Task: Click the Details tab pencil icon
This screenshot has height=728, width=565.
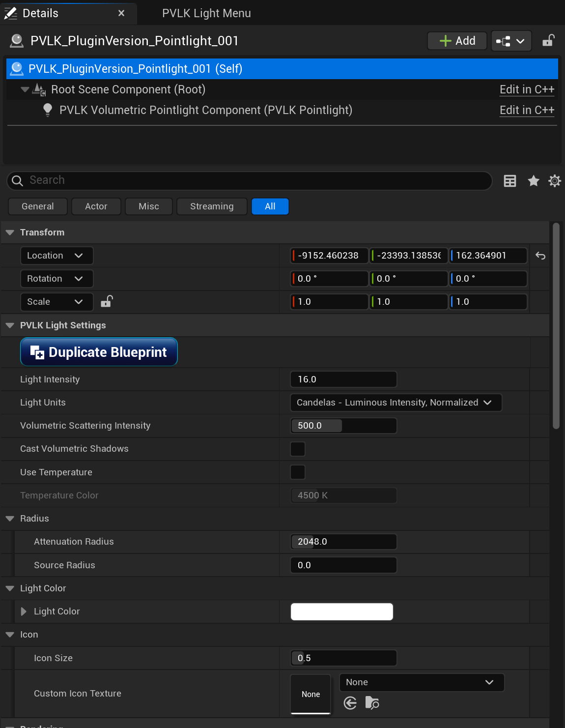Action: click(10, 13)
